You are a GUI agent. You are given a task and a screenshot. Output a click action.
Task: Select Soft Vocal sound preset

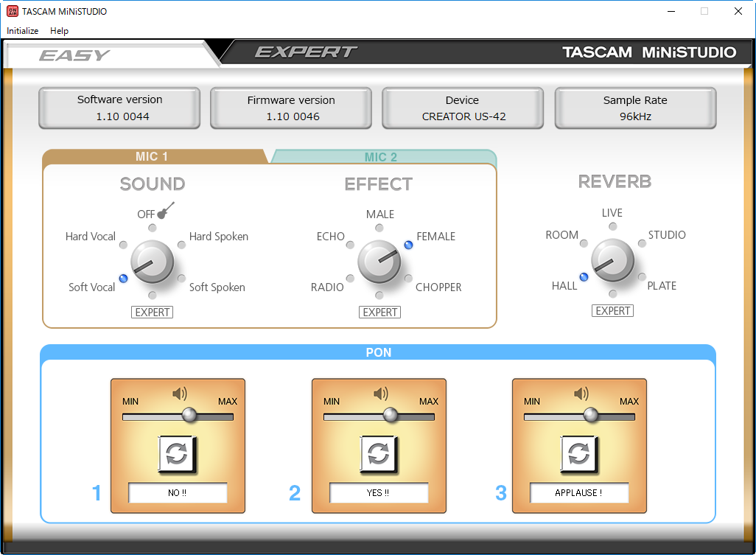(x=124, y=278)
